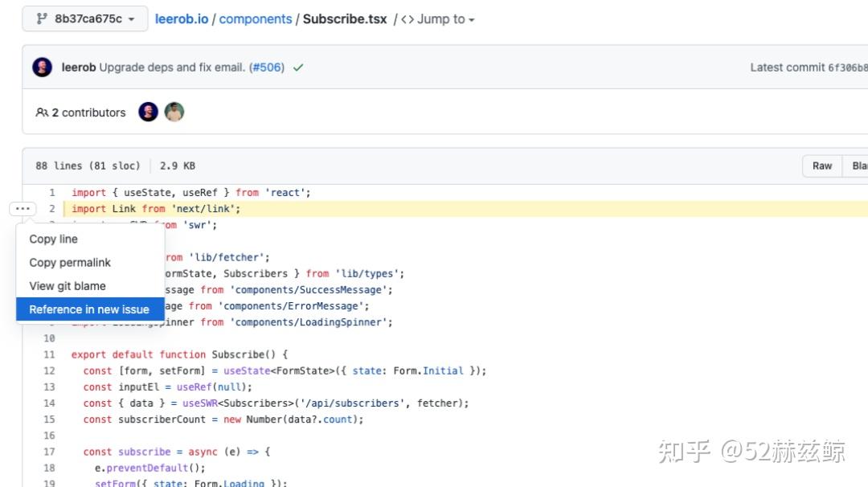
Task: Click the green check mark next to commit message
Action: (298, 68)
